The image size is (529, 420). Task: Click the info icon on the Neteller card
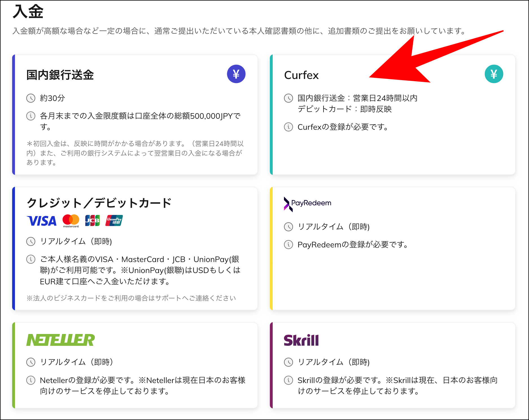[31, 380]
